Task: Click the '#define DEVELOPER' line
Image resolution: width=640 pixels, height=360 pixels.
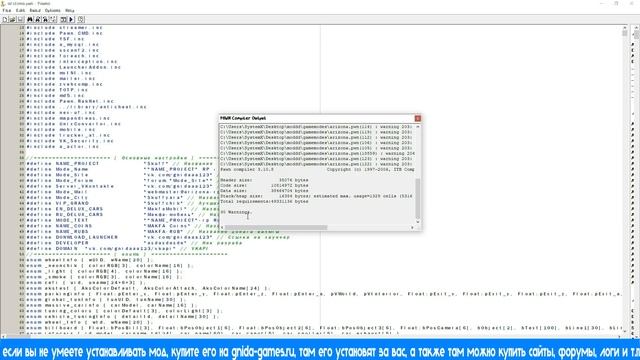Action: 134,243
